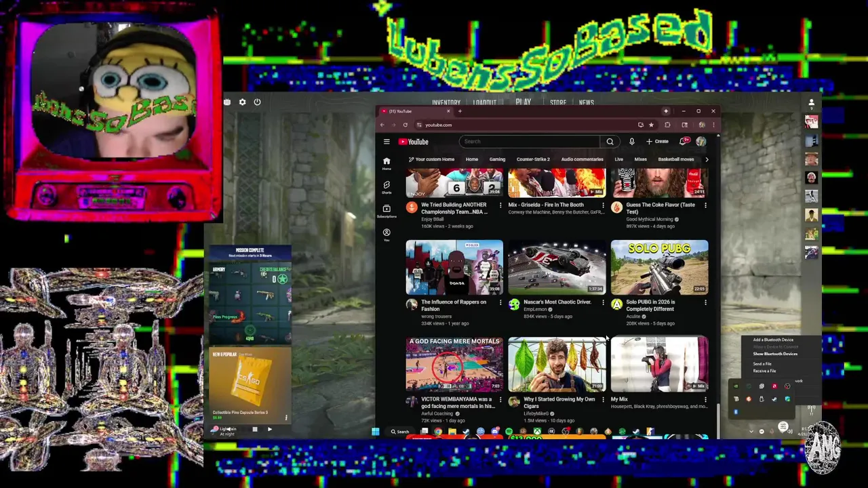868x488 pixels.
Task: Click the Xbox icon on the taskbar
Action: (x=538, y=432)
